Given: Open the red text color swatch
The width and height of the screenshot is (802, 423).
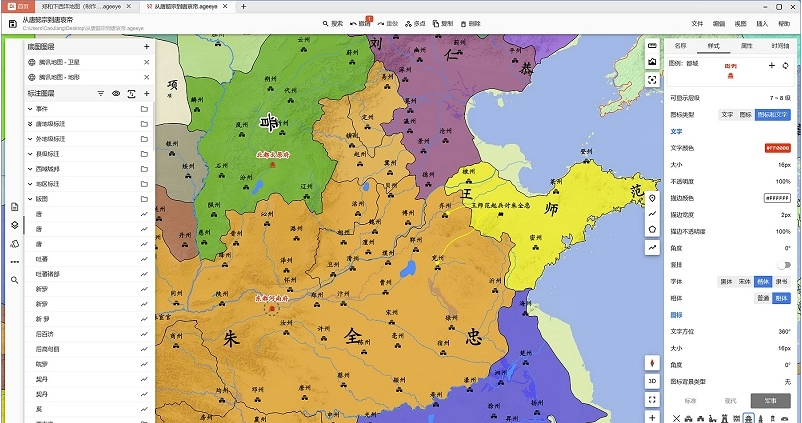Looking at the screenshot, I should point(777,148).
